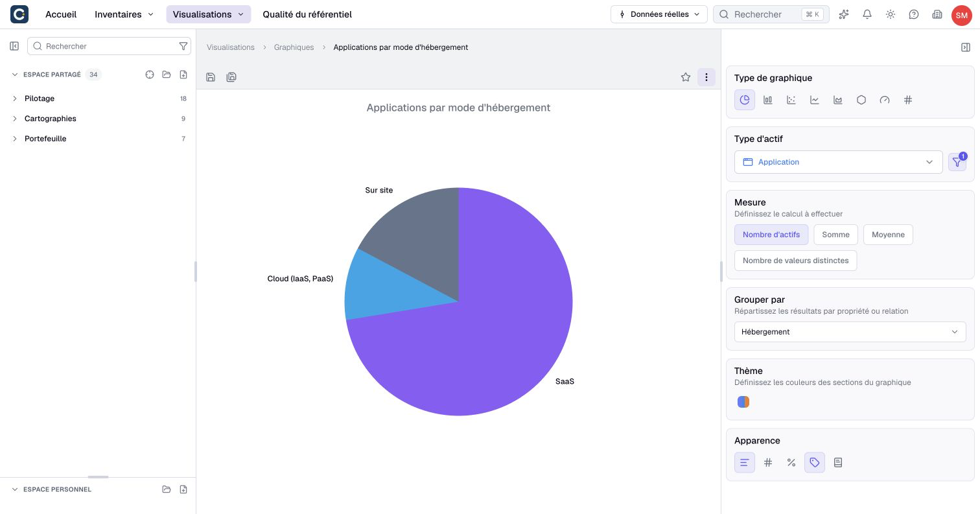Select Nombre de valeurs distinctes measure
The height and width of the screenshot is (514, 980).
(x=796, y=261)
